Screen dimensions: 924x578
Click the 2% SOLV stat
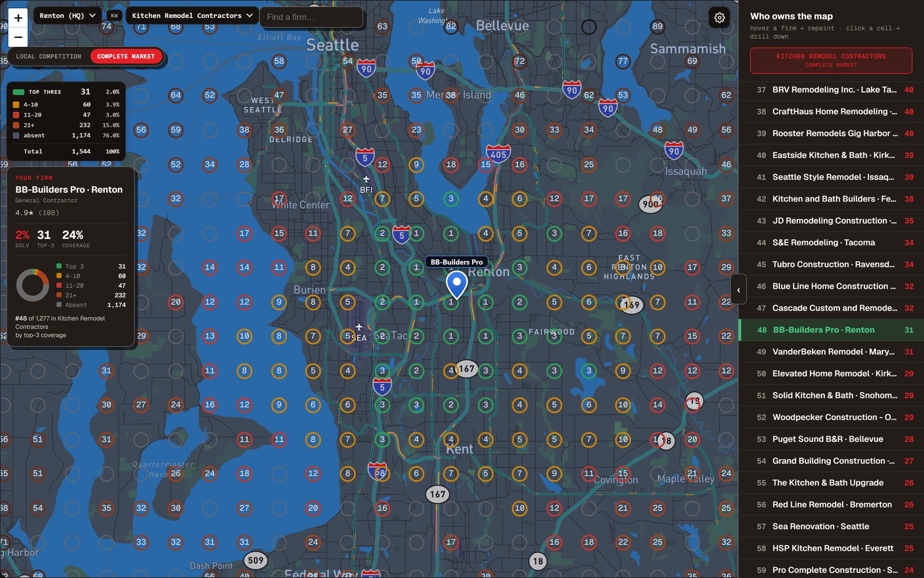coord(22,239)
